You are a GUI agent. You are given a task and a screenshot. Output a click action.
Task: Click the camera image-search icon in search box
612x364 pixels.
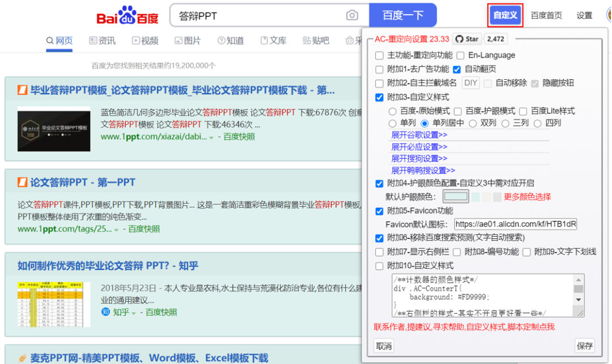pyautogui.click(x=352, y=15)
